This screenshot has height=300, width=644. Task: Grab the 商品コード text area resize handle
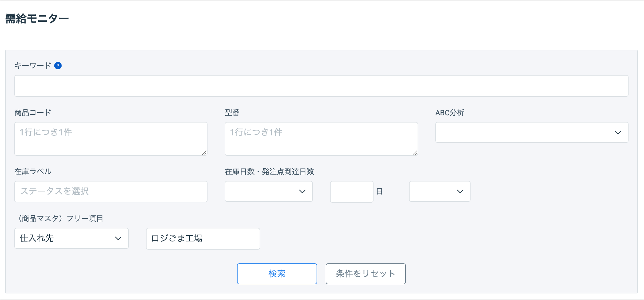point(204,153)
